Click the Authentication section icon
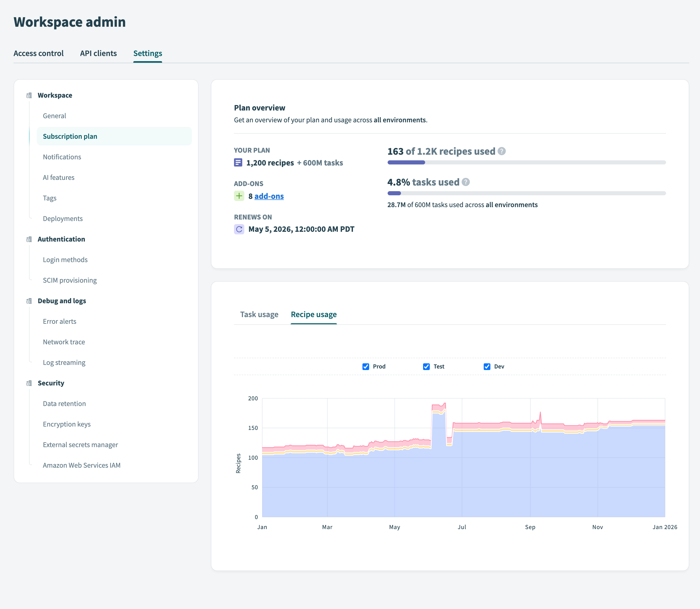Image resolution: width=700 pixels, height=609 pixels. 29,239
